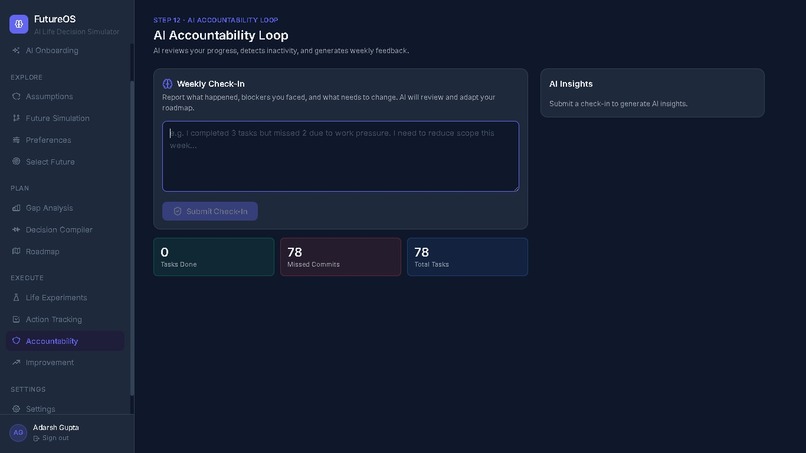806x453 pixels.
Task: Click the Weekly Check-In brain icon
Action: coord(168,84)
